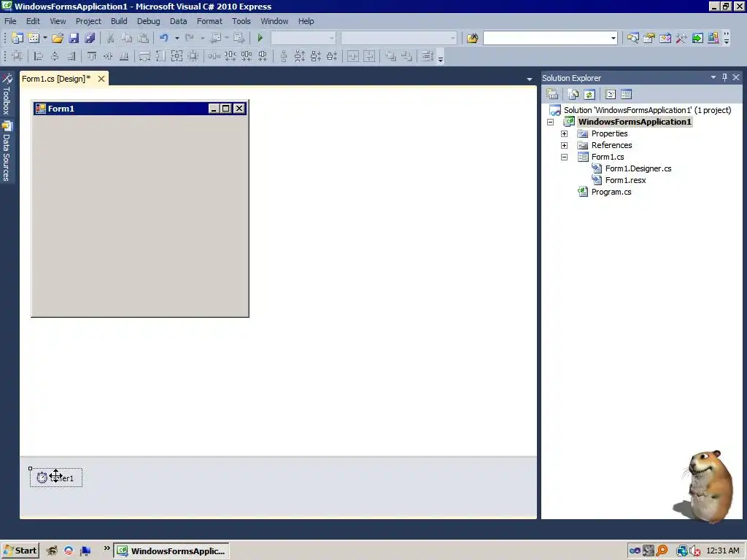Open the Format menu
The height and width of the screenshot is (560, 747).
(x=209, y=21)
